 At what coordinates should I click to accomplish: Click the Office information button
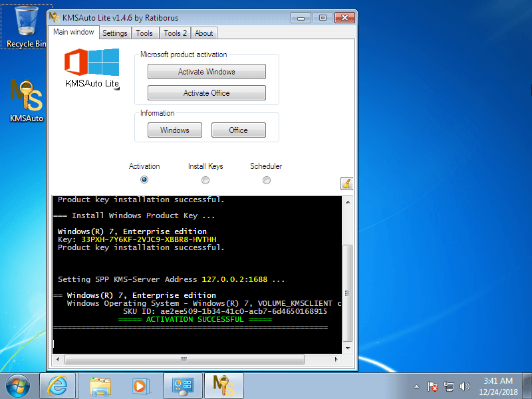(238, 130)
